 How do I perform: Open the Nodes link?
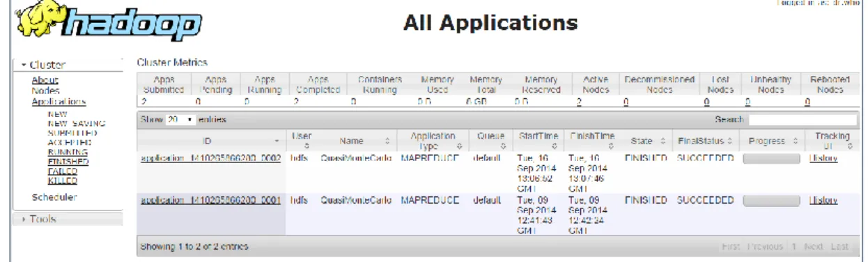tap(45, 91)
